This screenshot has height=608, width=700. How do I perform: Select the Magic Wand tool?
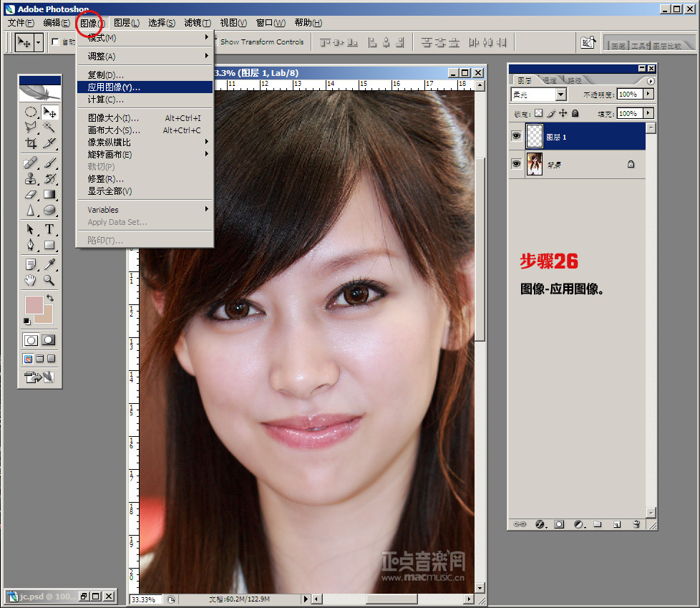(x=49, y=127)
